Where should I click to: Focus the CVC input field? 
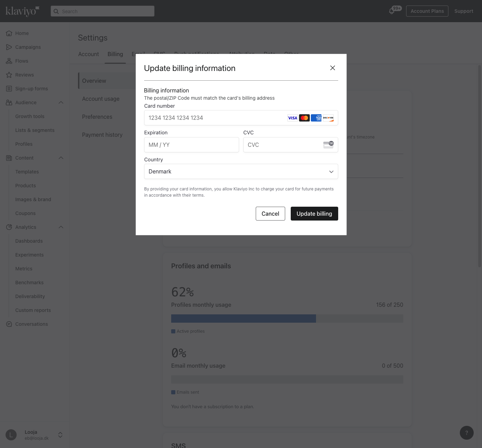[x=291, y=145]
